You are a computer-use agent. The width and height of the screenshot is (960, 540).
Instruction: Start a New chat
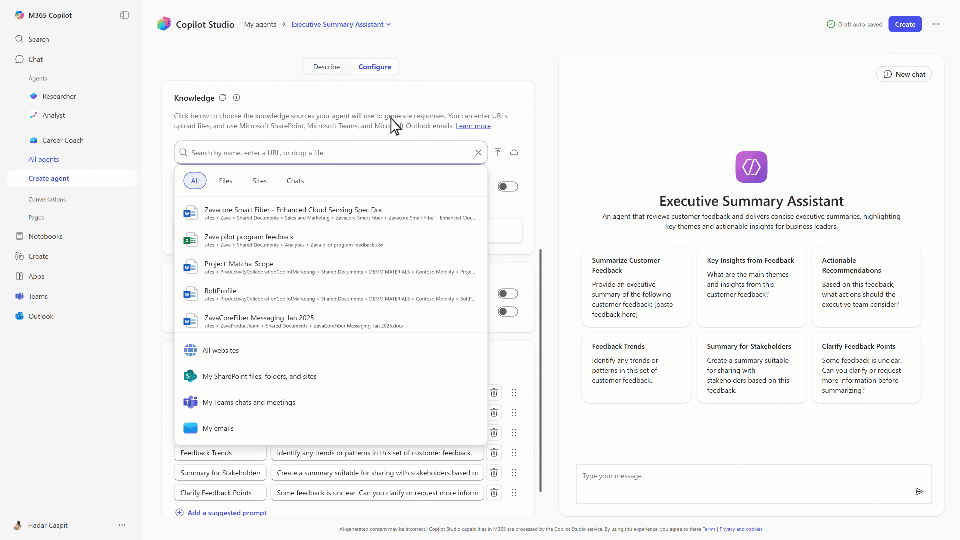(904, 74)
